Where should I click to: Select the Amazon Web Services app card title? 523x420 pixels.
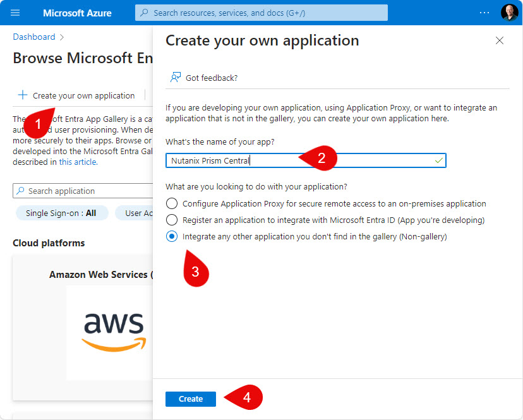coord(101,275)
